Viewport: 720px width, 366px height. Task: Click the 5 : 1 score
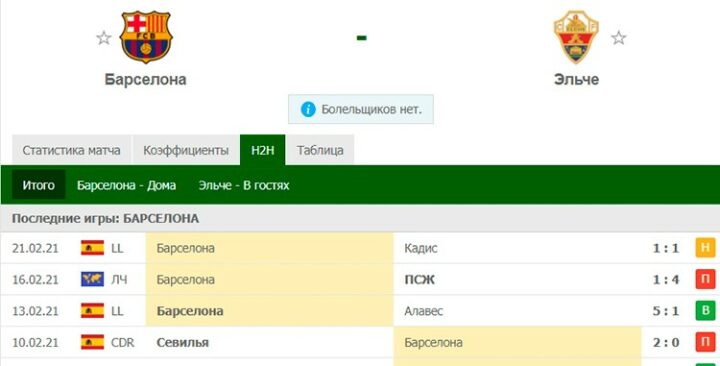666,311
